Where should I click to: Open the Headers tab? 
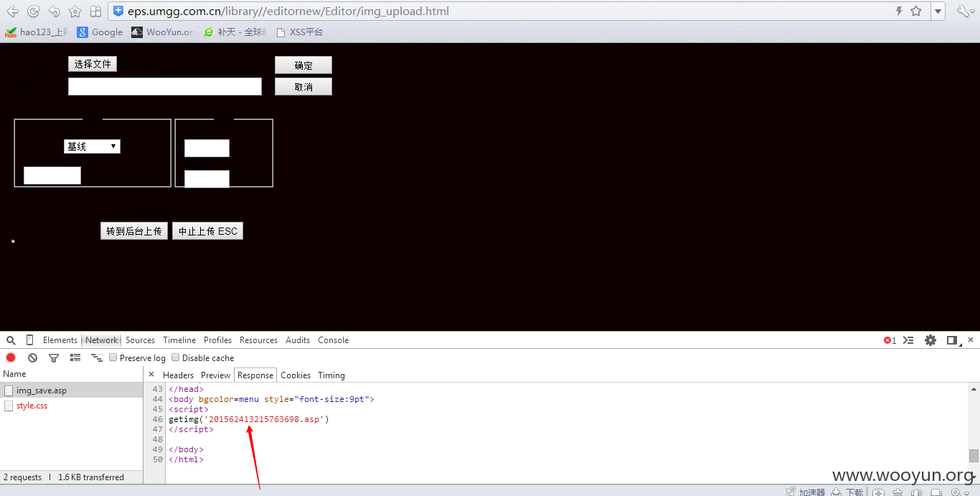(x=178, y=375)
